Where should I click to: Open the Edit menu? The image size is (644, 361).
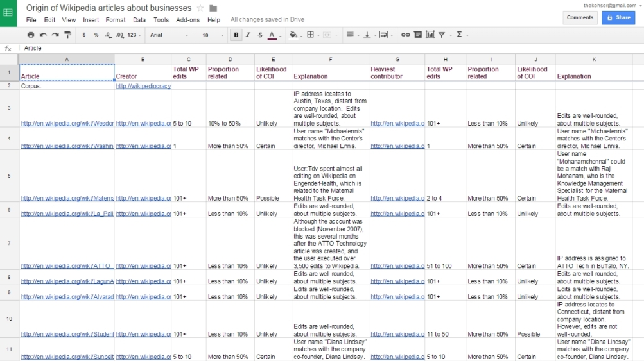click(x=49, y=20)
